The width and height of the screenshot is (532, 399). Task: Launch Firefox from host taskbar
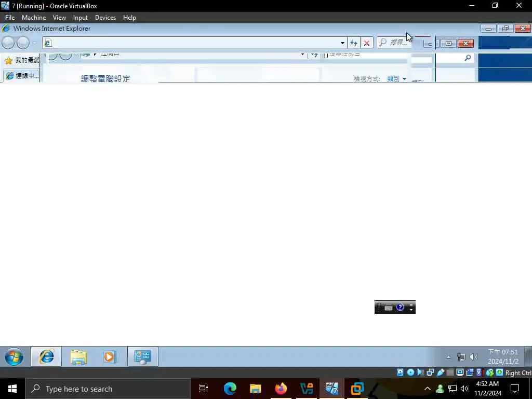click(x=281, y=389)
